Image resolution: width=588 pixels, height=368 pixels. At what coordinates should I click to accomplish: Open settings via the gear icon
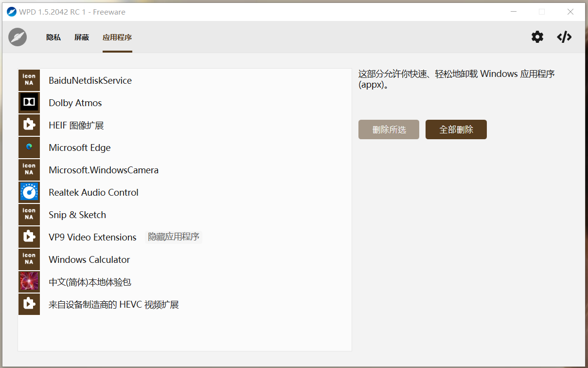[x=537, y=37]
